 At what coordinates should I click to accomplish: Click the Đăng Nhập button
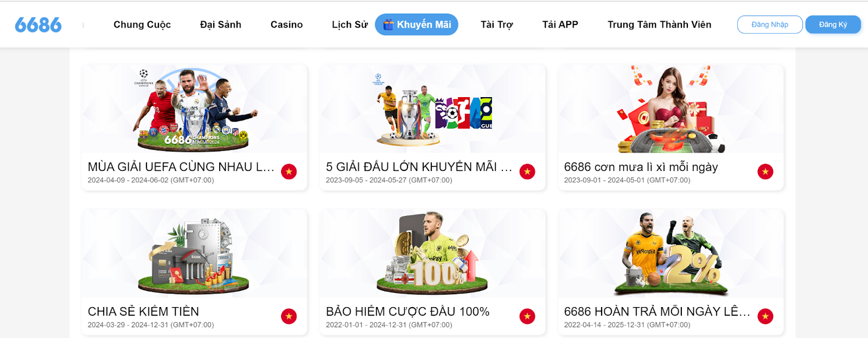770,24
